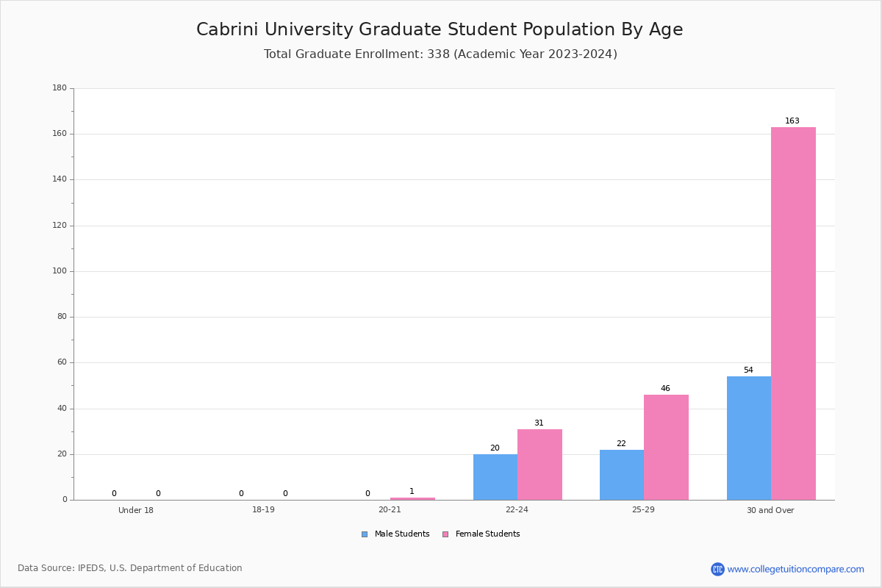This screenshot has height=588, width=882.
Task: Click the pink Female Students legend swatch
Action: (x=445, y=534)
